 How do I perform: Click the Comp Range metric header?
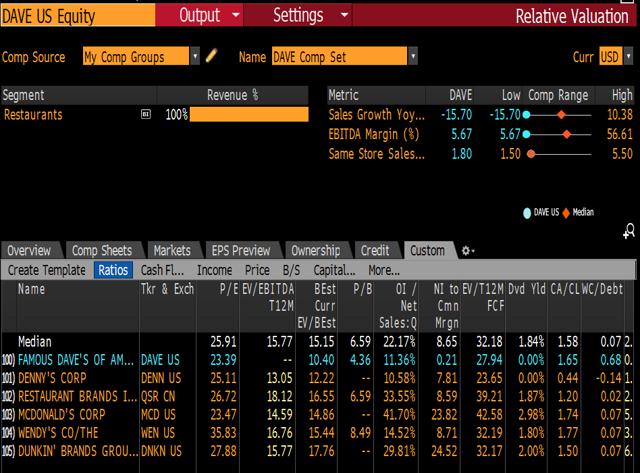[x=558, y=95]
